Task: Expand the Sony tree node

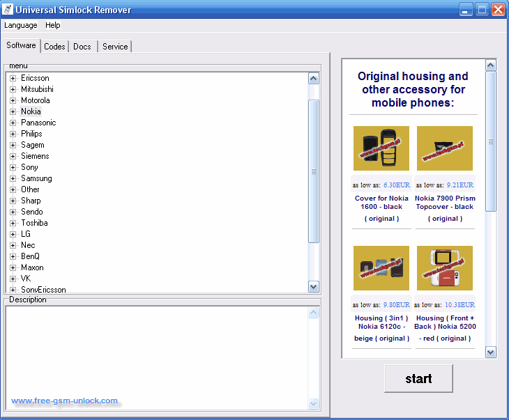Action: 13,167
